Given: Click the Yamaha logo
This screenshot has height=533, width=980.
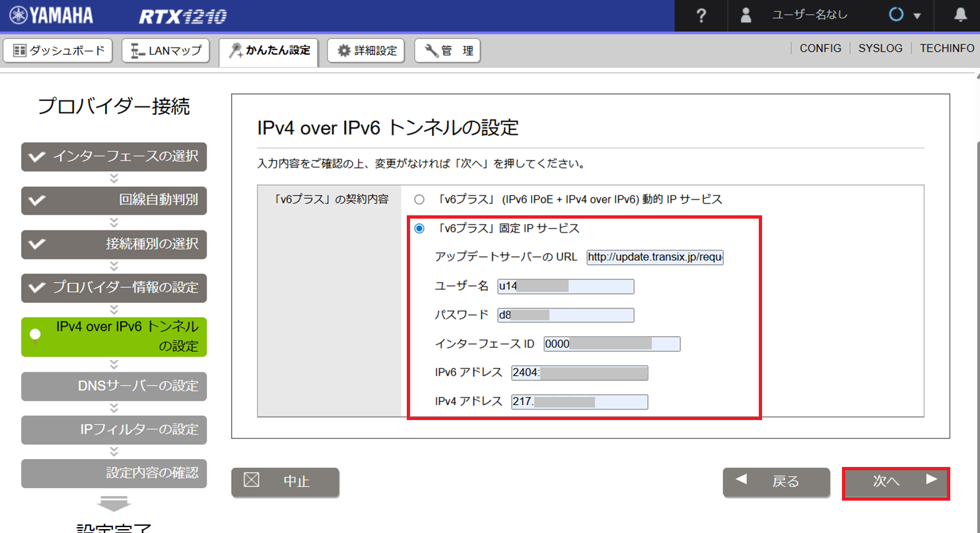Looking at the screenshot, I should click(46, 15).
